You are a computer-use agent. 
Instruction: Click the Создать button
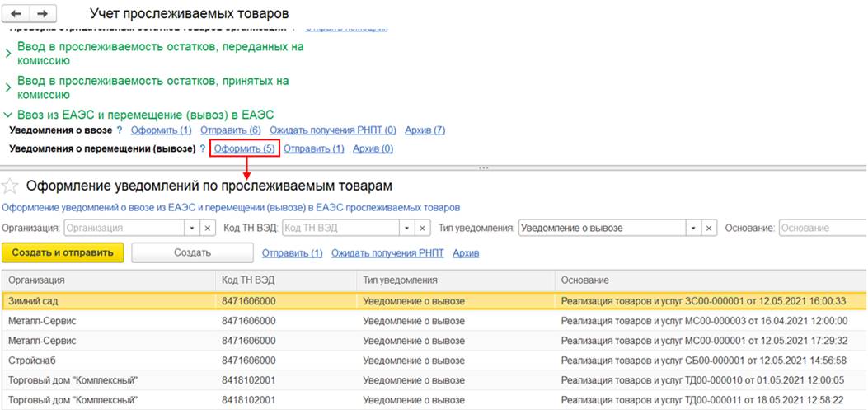(x=192, y=252)
